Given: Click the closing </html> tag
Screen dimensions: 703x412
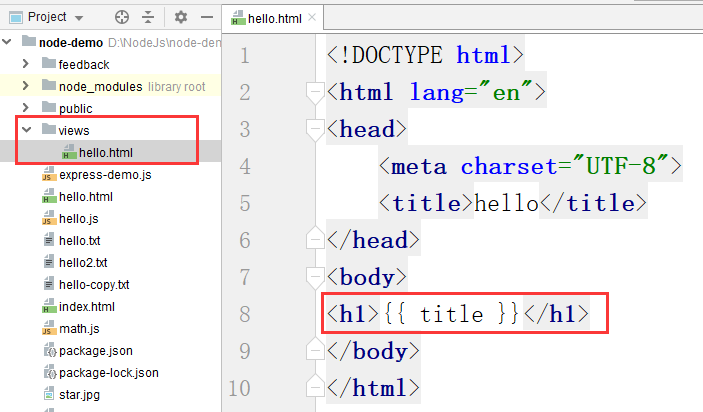Looking at the screenshot, I should (373, 387).
